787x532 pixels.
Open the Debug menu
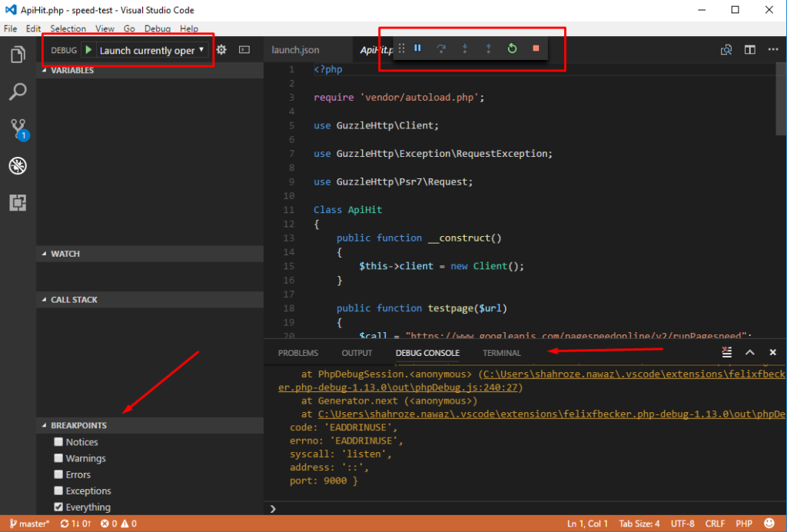pyautogui.click(x=158, y=28)
